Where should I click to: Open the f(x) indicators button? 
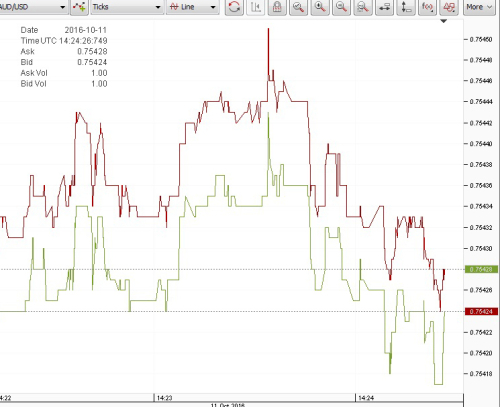coord(427,7)
